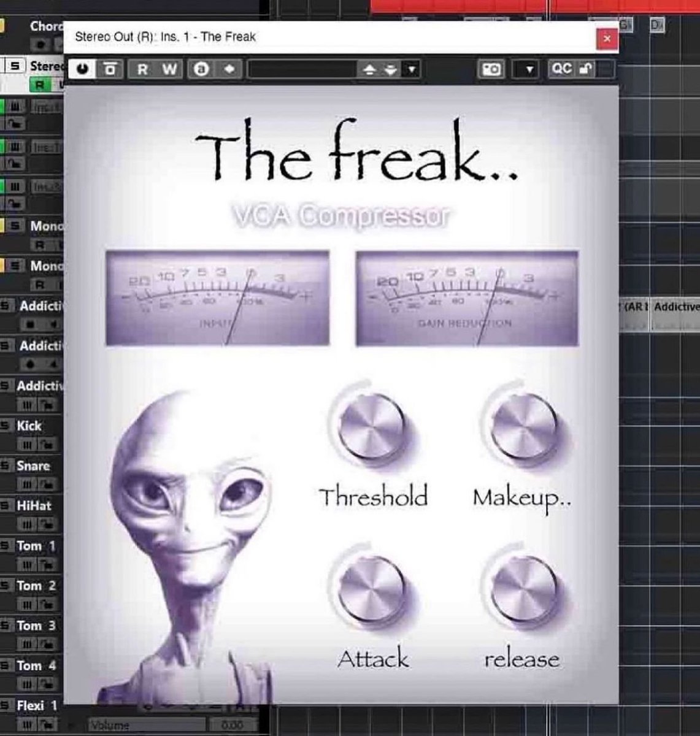Click lane icon on Tom 4 track
Screen dimensions: 700x736
click(x=26, y=684)
